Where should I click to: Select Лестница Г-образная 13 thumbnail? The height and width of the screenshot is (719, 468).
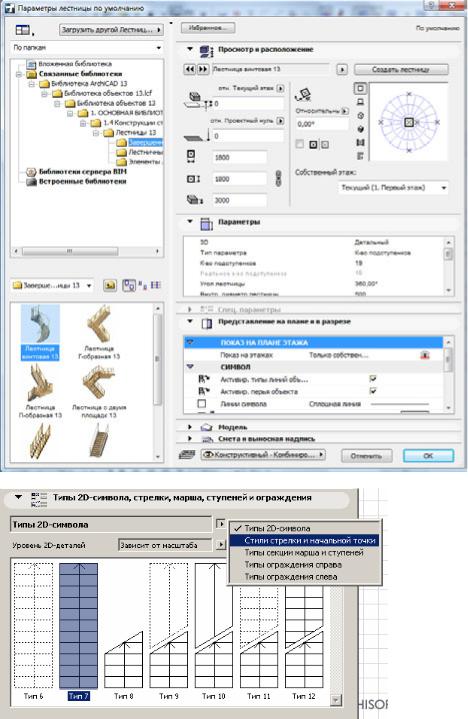pyautogui.click(x=99, y=332)
